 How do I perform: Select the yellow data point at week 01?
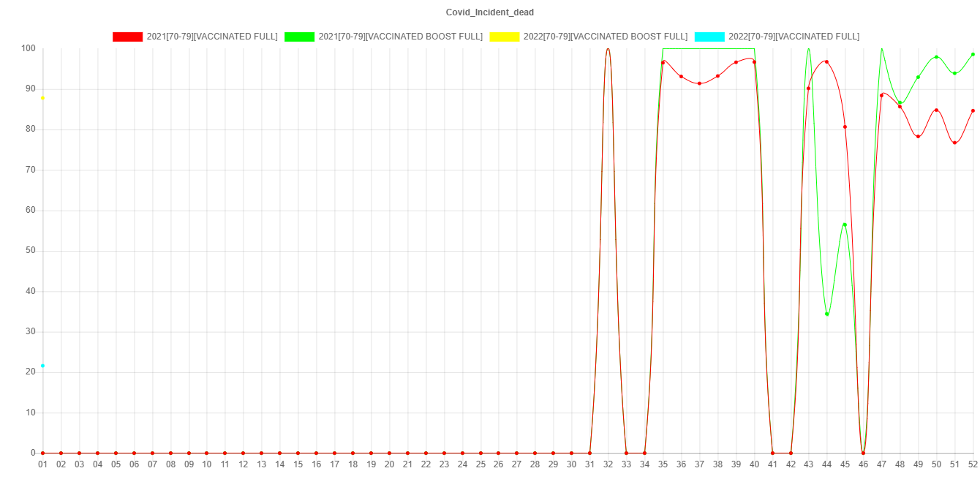[42, 98]
